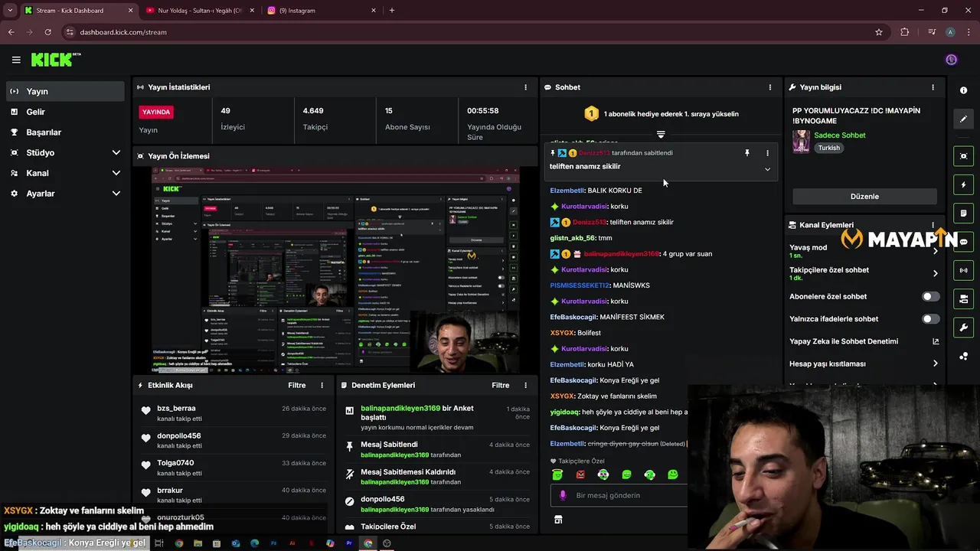Toggle Yalnızca ifadelerle sohbet switch
Image resolution: width=980 pixels, height=551 pixels.
pos(930,319)
